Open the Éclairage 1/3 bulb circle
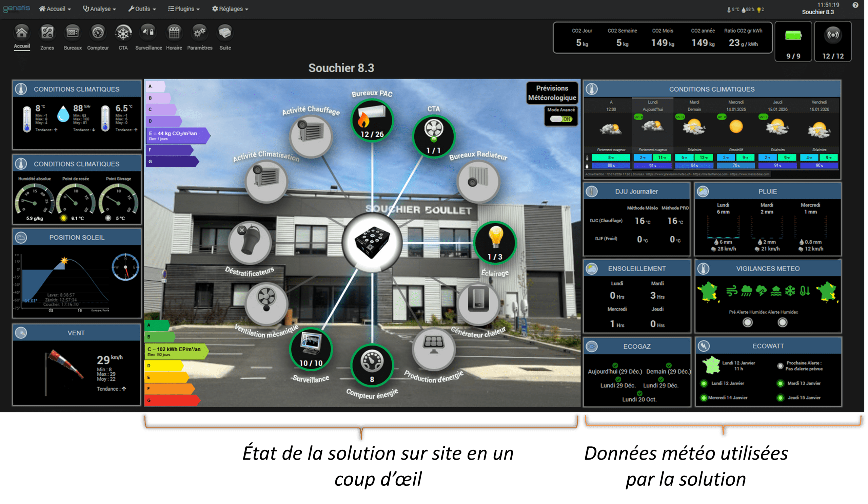Image resolution: width=868 pixels, height=504 pixels. pos(495,243)
